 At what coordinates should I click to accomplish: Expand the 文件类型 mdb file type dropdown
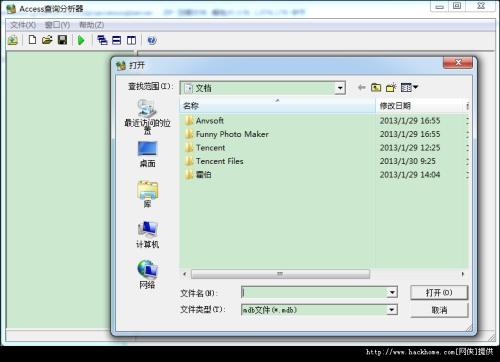click(392, 310)
